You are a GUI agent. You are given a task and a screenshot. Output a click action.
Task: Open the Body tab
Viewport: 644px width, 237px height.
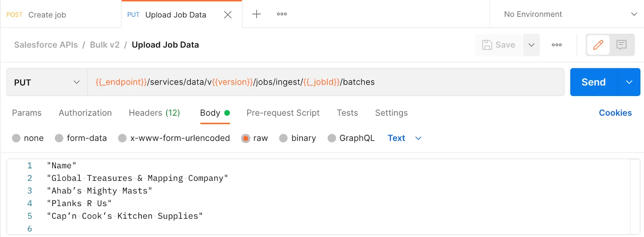215,113
